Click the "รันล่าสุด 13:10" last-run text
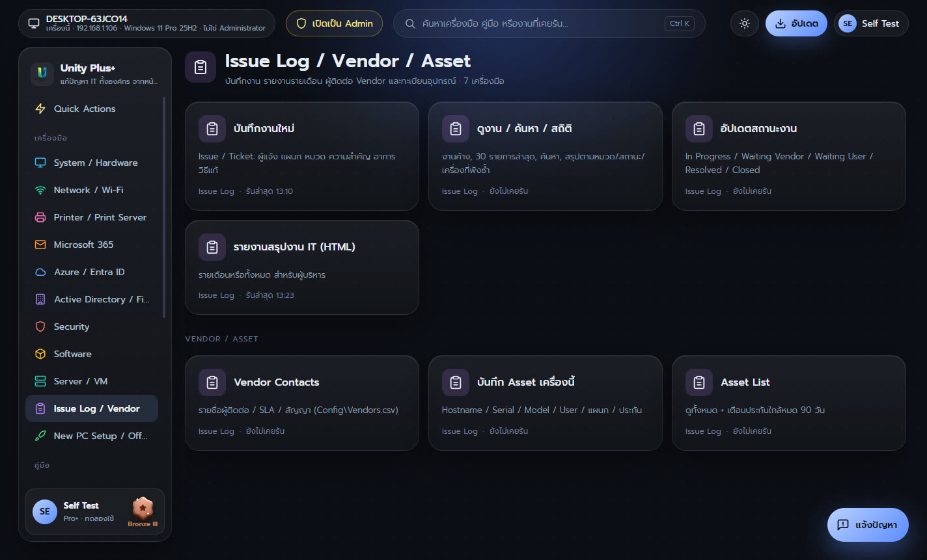927x560 pixels. [270, 191]
